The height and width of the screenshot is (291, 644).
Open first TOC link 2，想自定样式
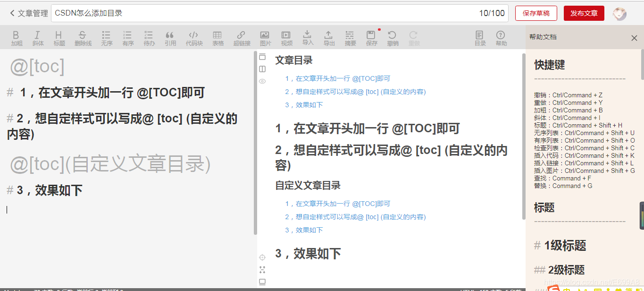[x=355, y=92]
